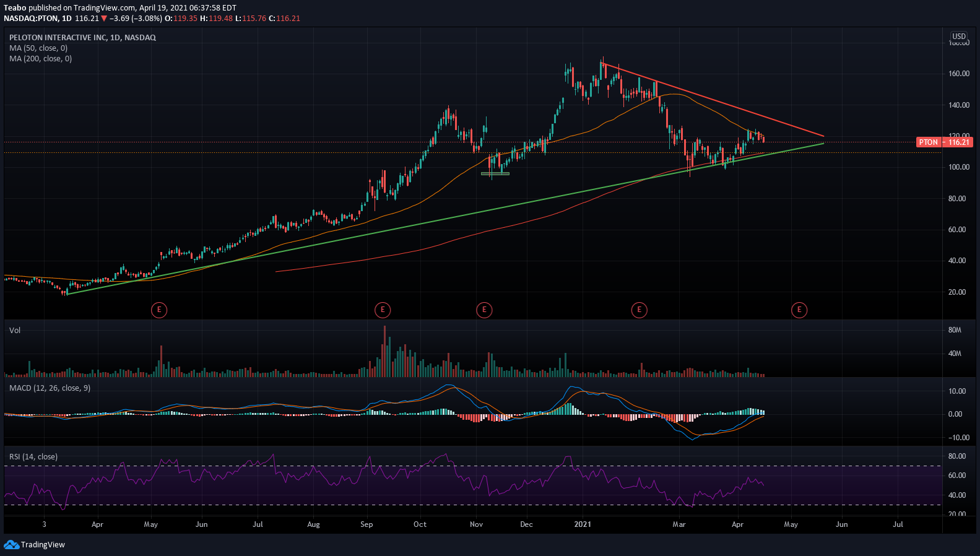This screenshot has width=980, height=556.
Task: Click the earnings marker below May 2020
Action: pos(159,310)
